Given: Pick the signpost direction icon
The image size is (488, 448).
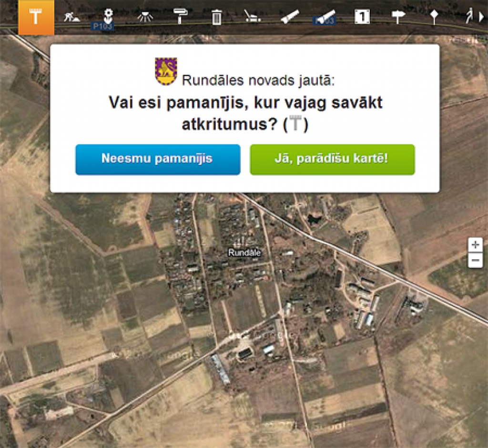Looking at the screenshot, I should [x=398, y=17].
